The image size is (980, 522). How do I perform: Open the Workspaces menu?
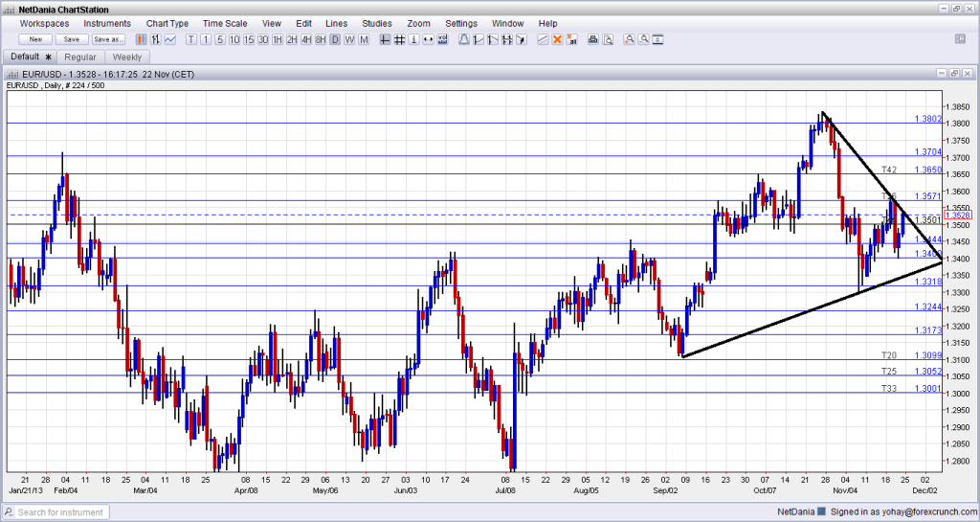pos(44,23)
